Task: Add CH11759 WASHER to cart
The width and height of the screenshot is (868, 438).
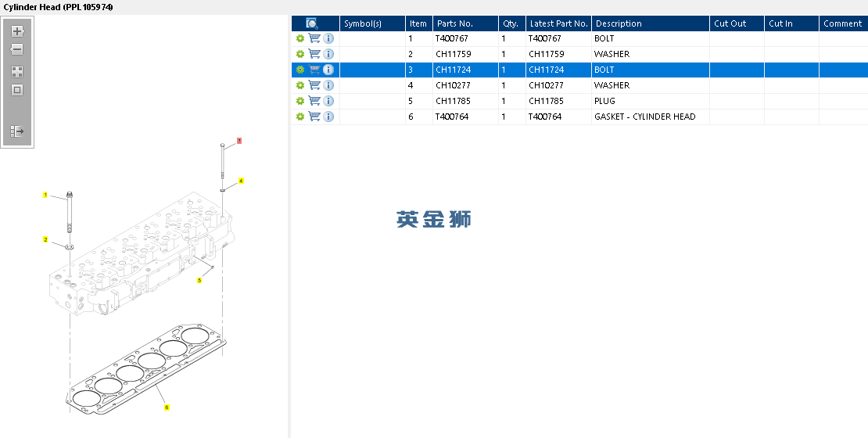Action: pos(314,54)
